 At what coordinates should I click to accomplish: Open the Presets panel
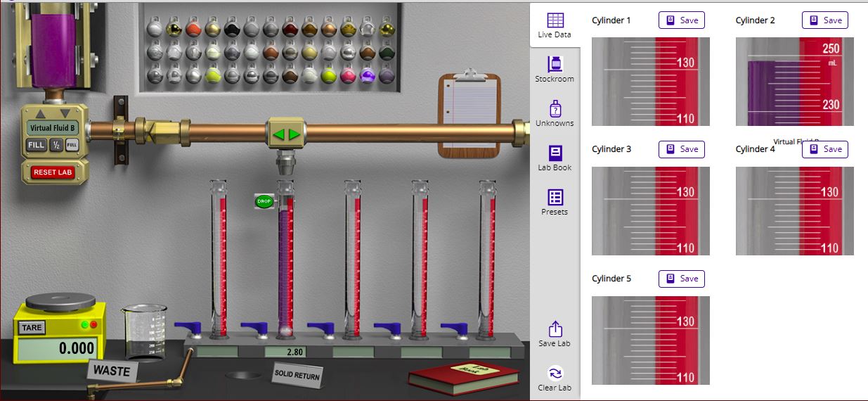click(555, 203)
